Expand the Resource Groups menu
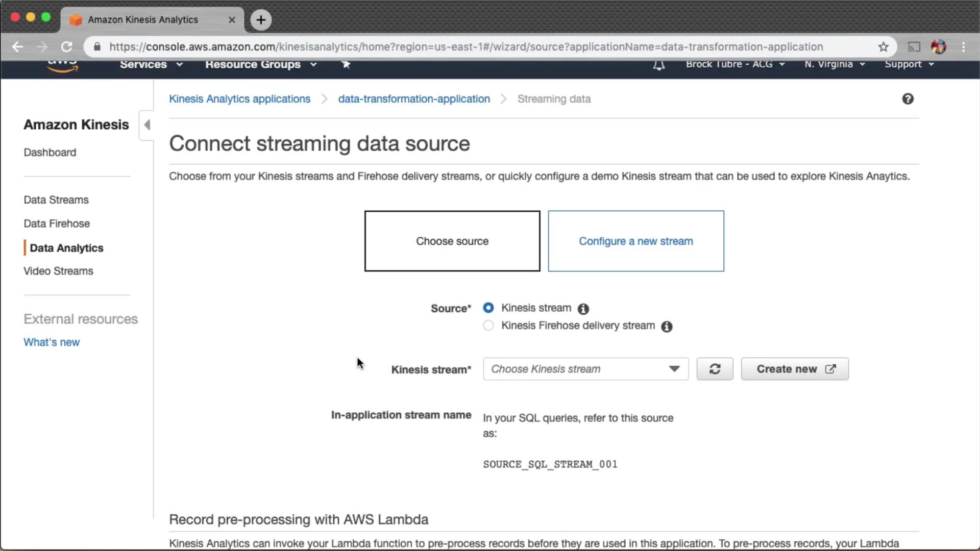Viewport: 980px width, 551px height. (x=261, y=64)
